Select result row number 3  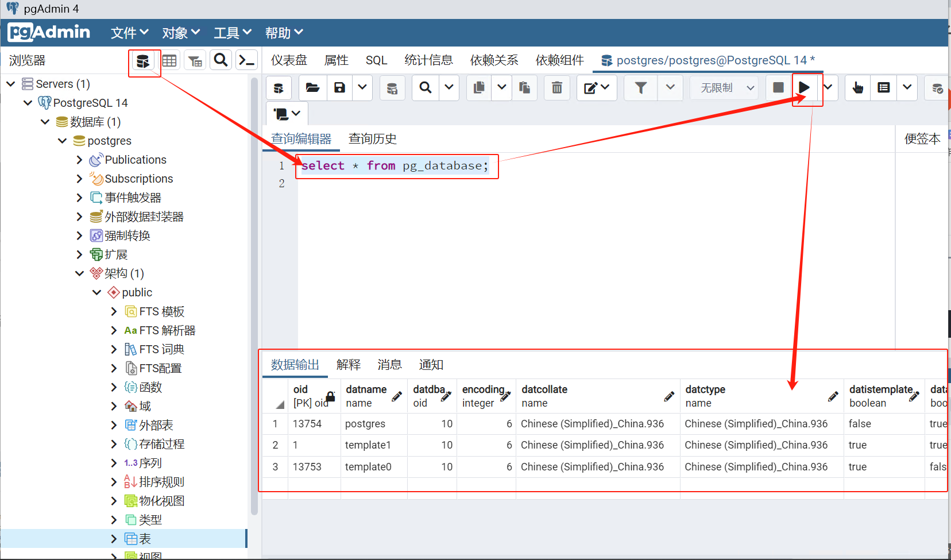[275, 467]
